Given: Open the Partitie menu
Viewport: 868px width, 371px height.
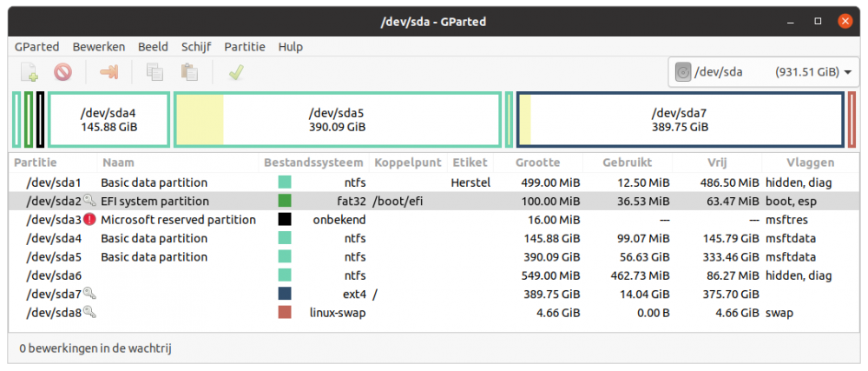Looking at the screenshot, I should coord(244,47).
